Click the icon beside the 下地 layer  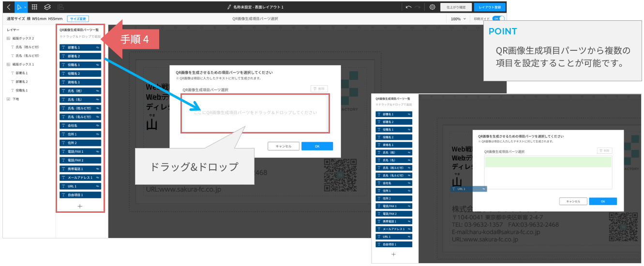click(x=8, y=99)
